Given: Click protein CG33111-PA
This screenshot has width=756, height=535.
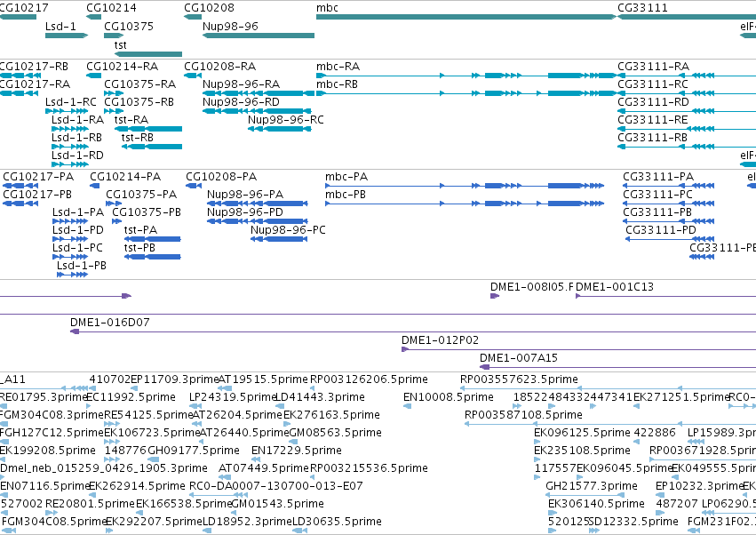Looking at the screenshot, I should 669,186.
